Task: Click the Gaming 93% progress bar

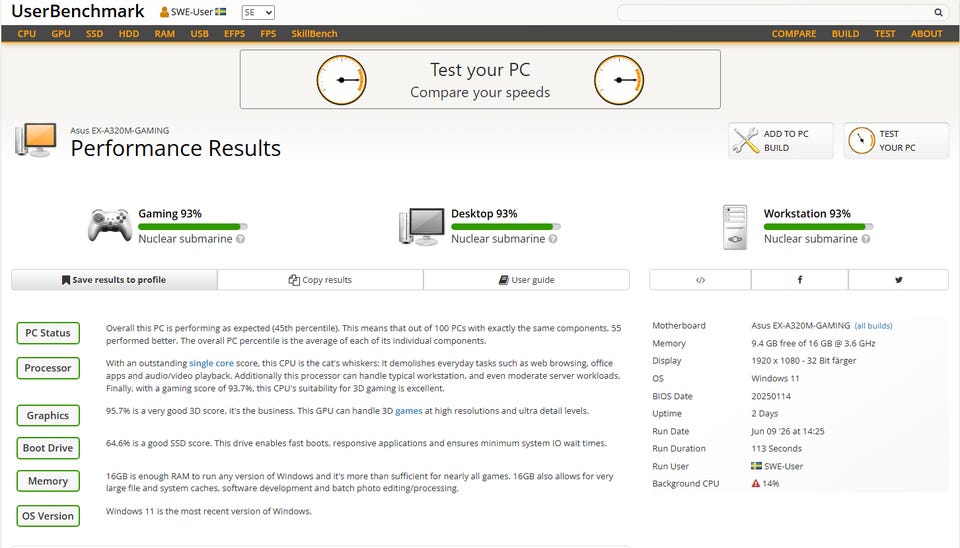Action: tap(193, 227)
